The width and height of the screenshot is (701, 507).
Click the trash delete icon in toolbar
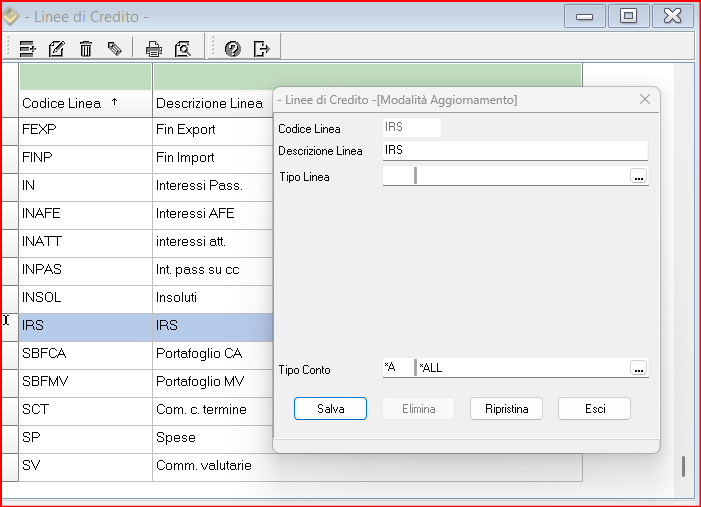coord(86,48)
